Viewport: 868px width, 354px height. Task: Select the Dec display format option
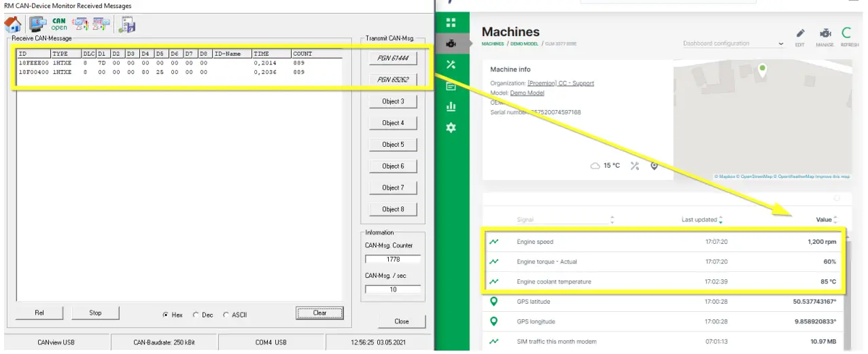coord(196,315)
